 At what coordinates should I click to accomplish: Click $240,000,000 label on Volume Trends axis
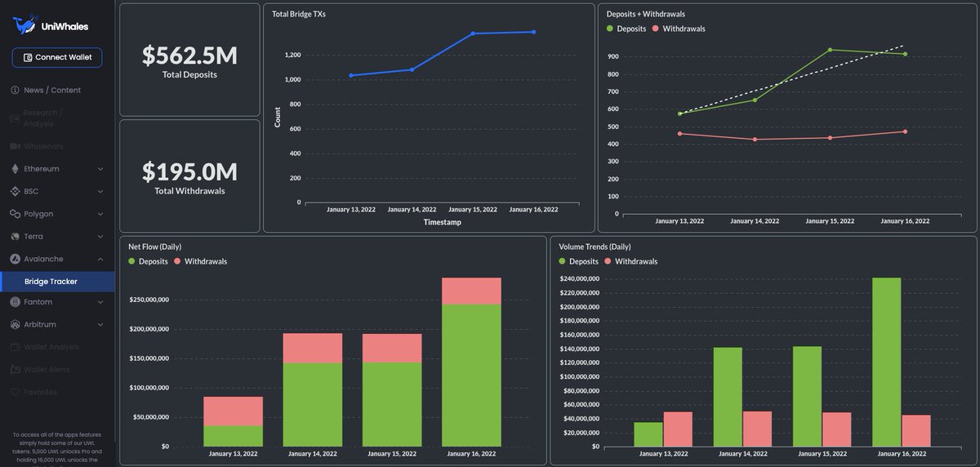(x=579, y=279)
